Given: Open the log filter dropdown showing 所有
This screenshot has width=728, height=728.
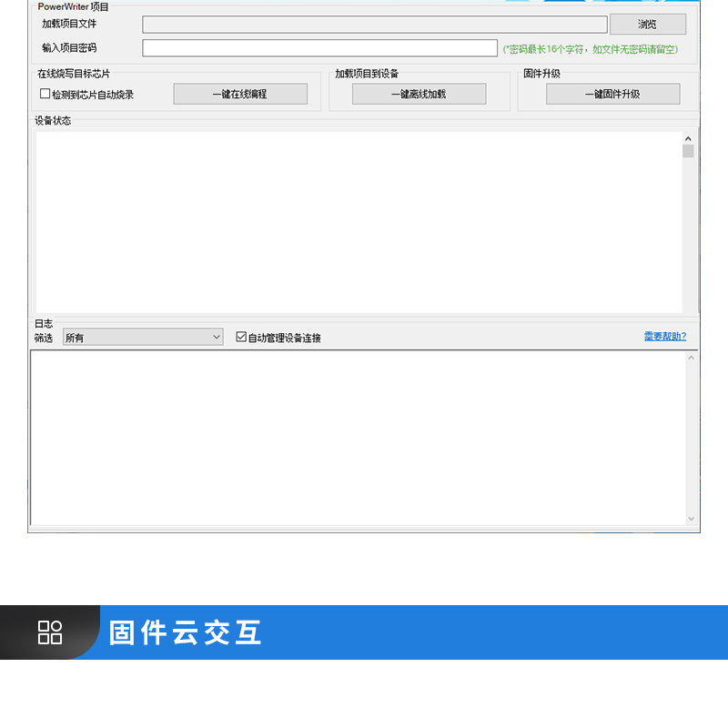Looking at the screenshot, I should pyautogui.click(x=142, y=336).
